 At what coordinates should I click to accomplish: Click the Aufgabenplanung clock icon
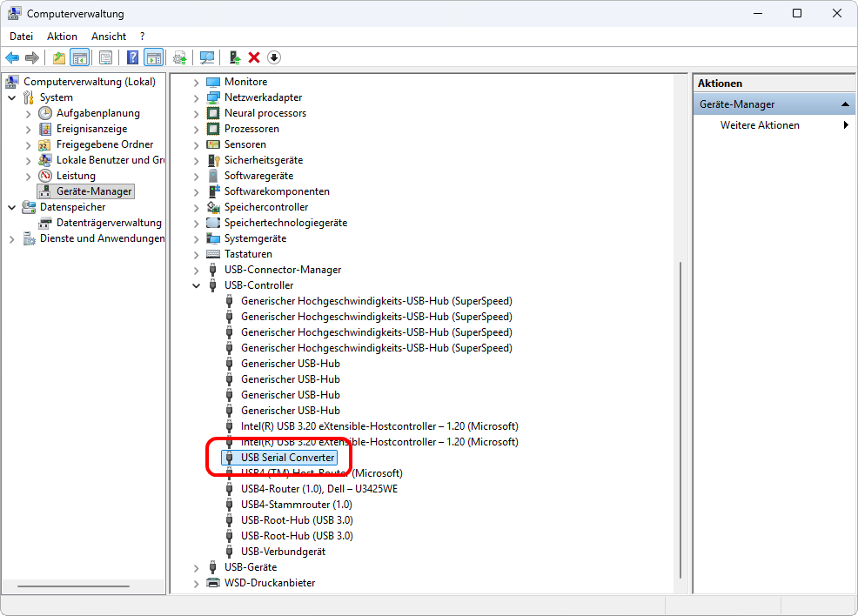click(x=45, y=113)
